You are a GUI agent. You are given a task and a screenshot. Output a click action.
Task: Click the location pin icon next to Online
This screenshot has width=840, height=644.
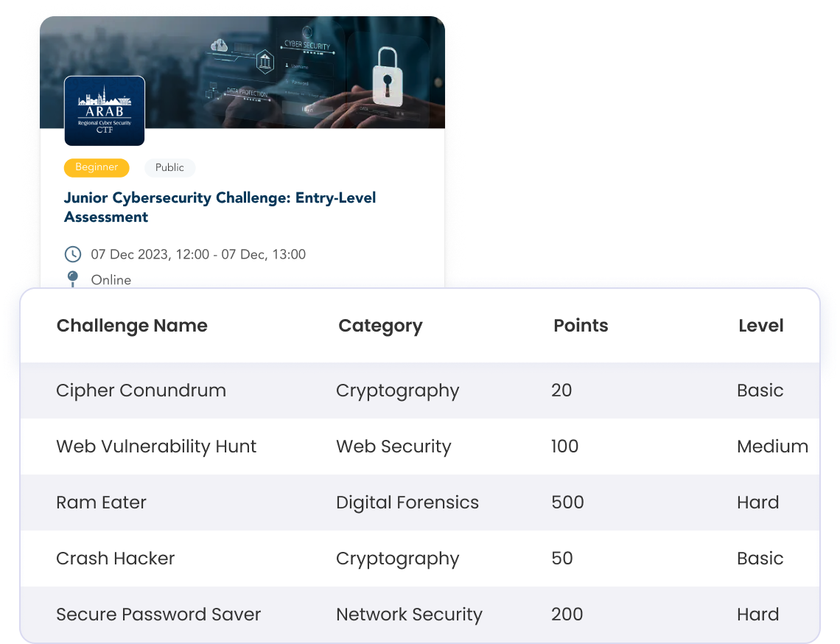(72, 279)
